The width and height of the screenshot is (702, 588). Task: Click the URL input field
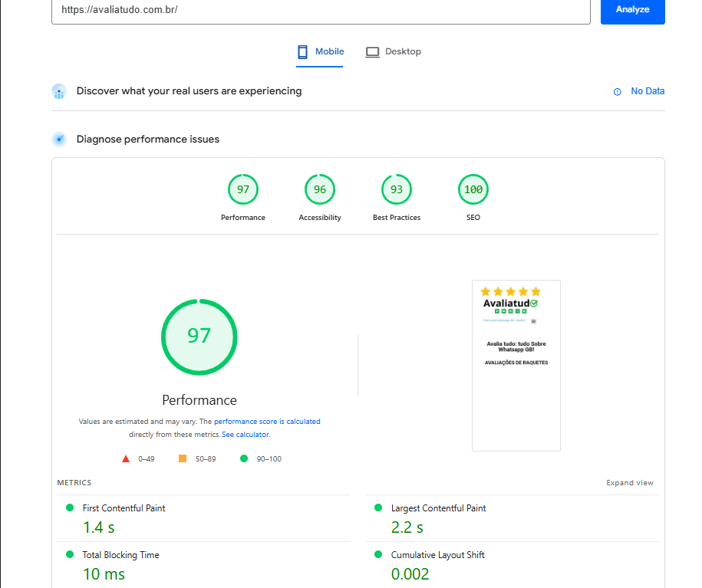click(x=321, y=11)
